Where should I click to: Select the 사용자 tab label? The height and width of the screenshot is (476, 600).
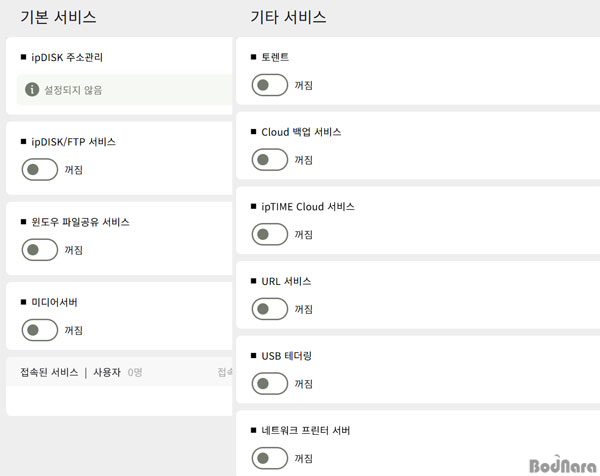[x=107, y=372]
